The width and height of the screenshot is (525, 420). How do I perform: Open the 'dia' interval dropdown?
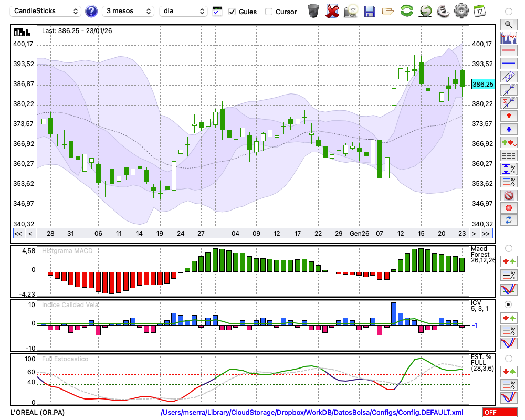183,11
